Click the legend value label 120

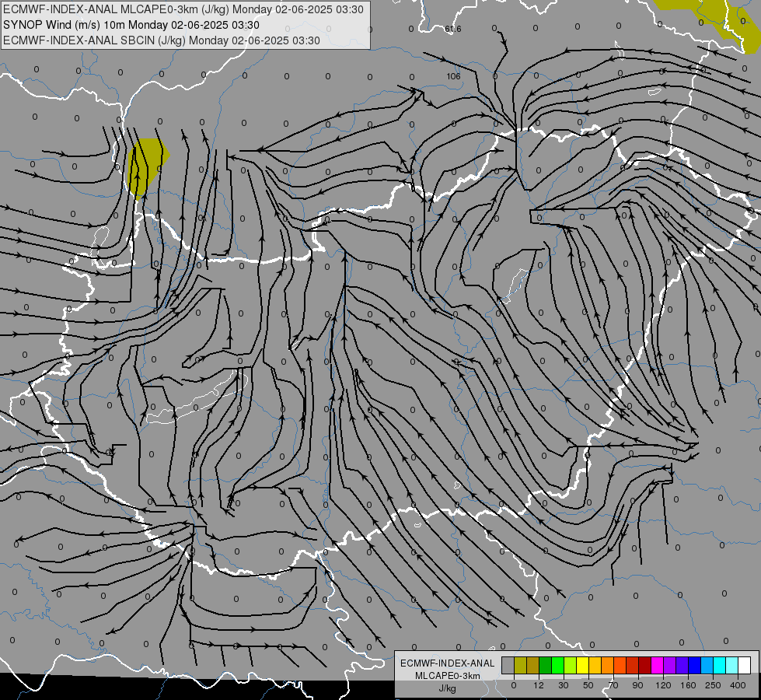tap(664, 685)
